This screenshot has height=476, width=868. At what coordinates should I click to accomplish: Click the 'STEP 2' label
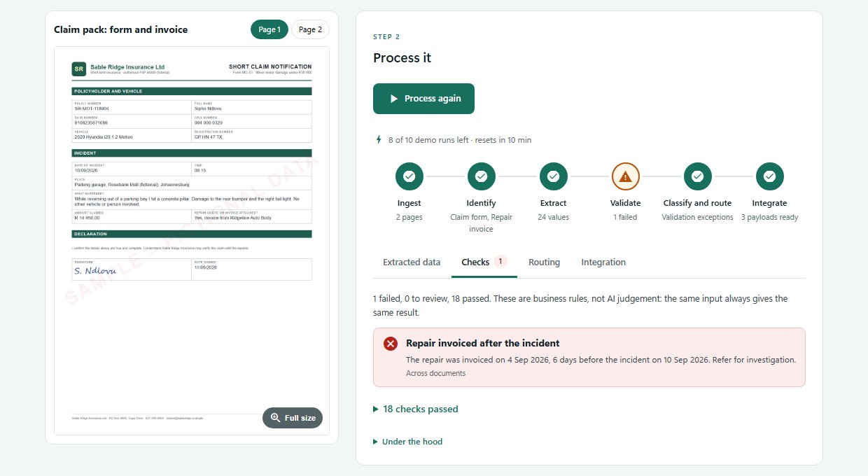click(x=386, y=36)
